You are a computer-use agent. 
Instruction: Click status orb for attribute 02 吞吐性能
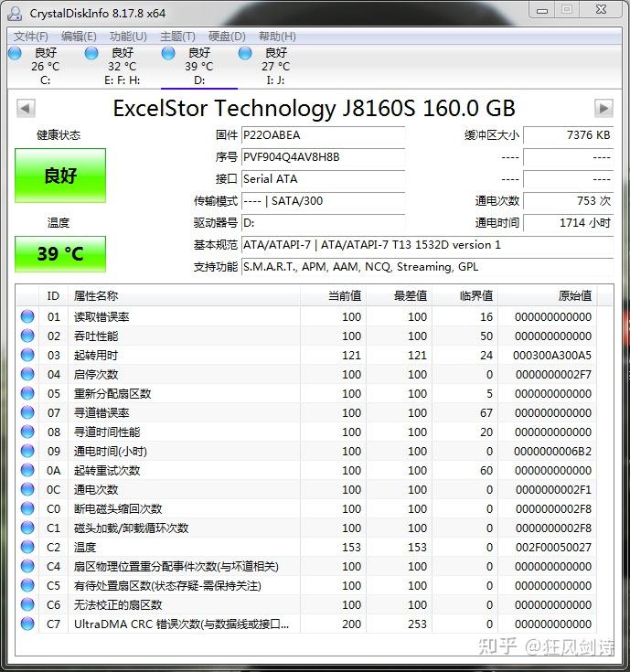27,336
